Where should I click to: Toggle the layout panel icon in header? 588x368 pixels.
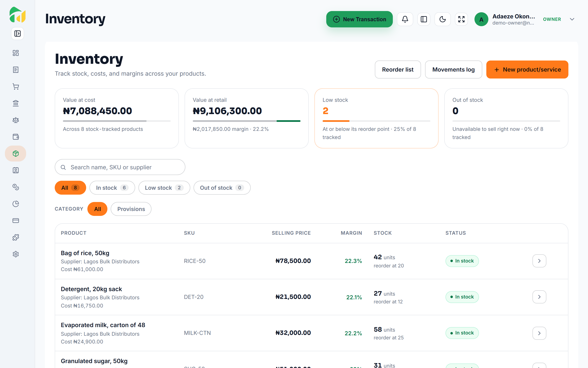click(424, 19)
